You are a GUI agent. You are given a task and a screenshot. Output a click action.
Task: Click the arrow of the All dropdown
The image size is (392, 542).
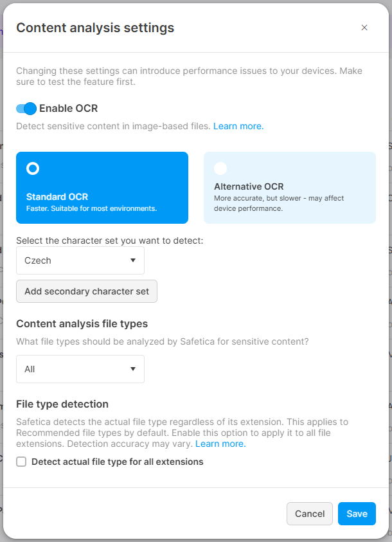tap(132, 369)
